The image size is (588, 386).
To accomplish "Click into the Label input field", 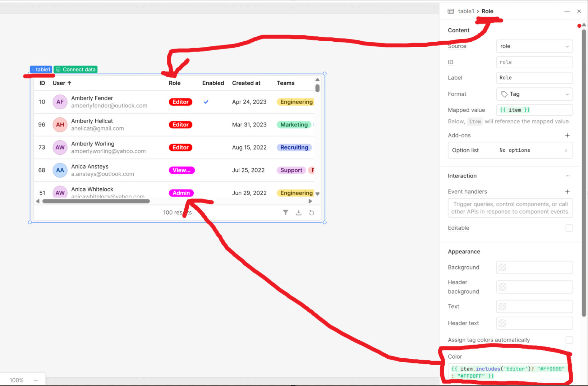I will pos(534,78).
